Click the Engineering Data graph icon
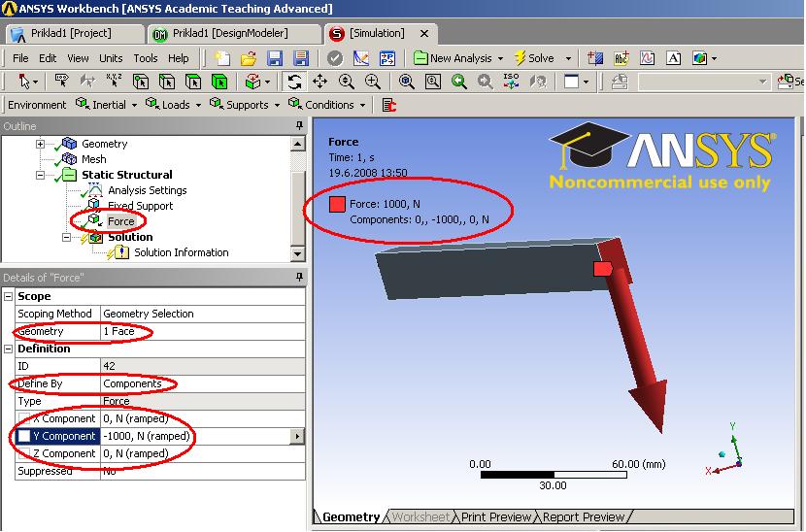Image resolution: width=806 pixels, height=532 pixels. click(x=361, y=58)
